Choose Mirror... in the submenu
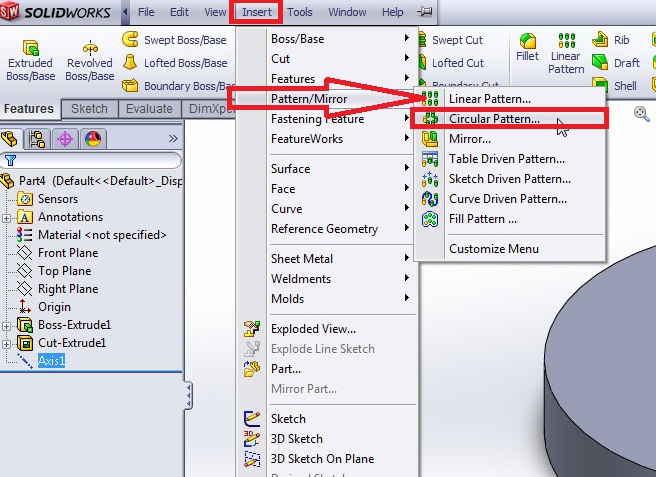The image size is (656, 477). pyautogui.click(x=509, y=138)
